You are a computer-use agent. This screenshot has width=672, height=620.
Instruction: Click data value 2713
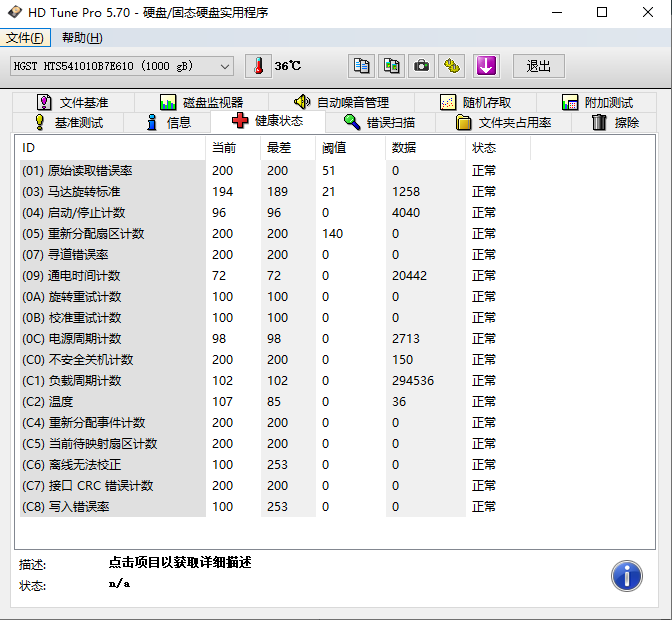click(x=406, y=338)
